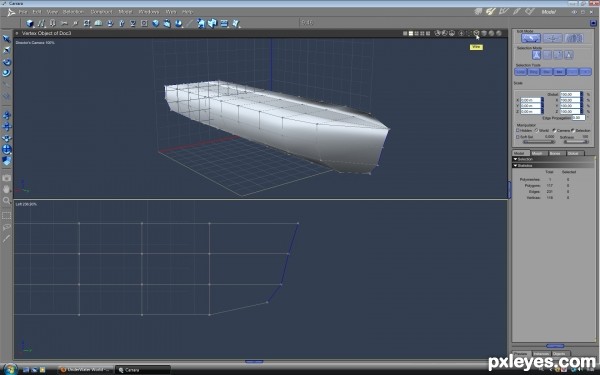Image resolution: width=600 pixels, height=375 pixels.
Task: Adjust the Soft Sel slider
Action: (x=539, y=142)
